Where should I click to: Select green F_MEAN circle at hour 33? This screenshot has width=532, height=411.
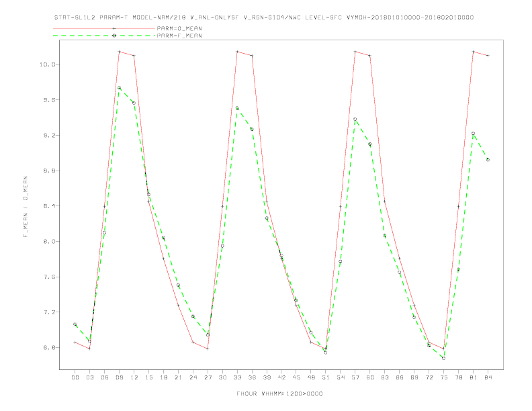[237, 108]
